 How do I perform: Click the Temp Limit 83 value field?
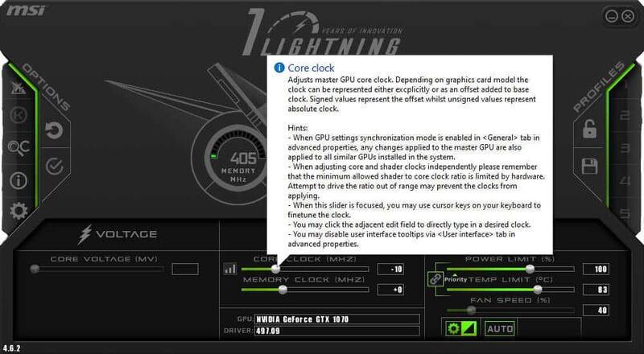click(x=596, y=290)
